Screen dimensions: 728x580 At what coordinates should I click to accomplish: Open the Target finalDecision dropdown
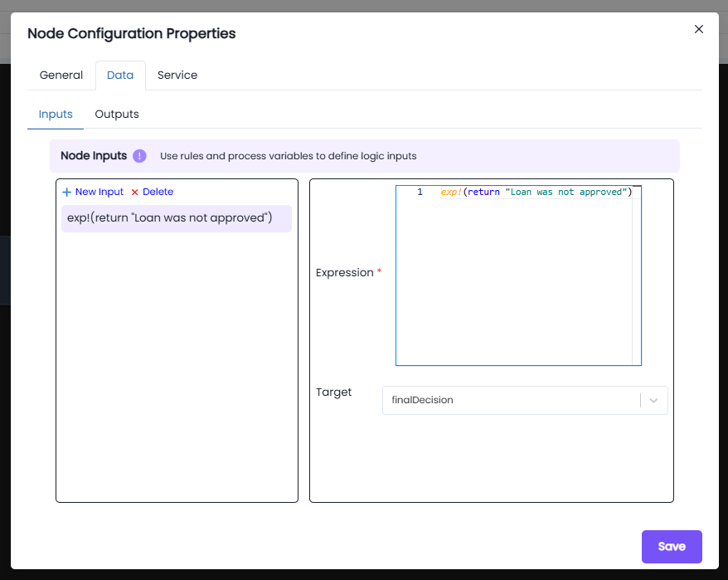click(x=525, y=400)
